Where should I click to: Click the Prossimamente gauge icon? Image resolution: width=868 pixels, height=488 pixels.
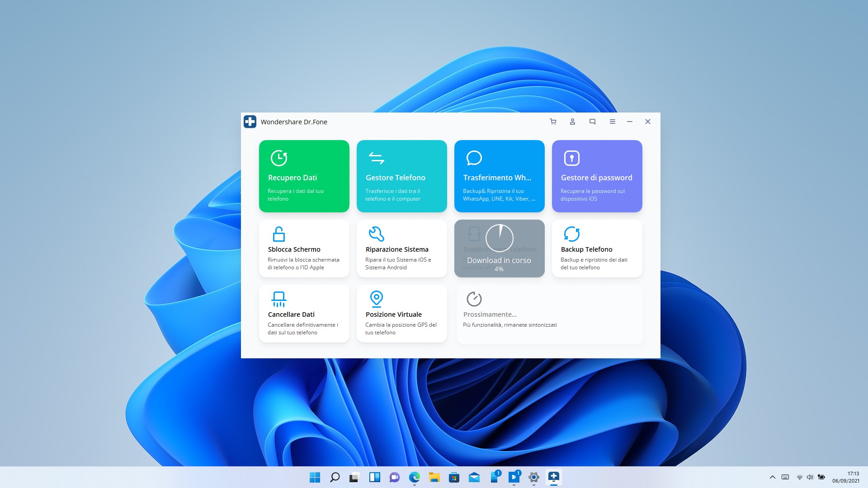[474, 299]
